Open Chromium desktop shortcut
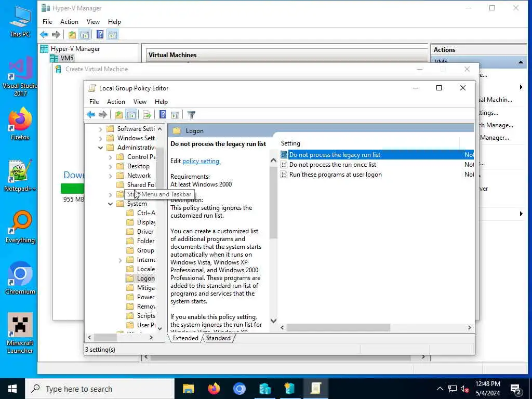This screenshot has height=399, width=532. point(20,278)
